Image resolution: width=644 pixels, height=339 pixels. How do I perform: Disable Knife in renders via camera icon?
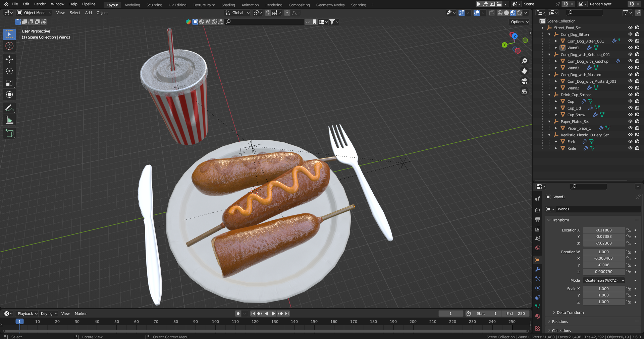click(637, 148)
